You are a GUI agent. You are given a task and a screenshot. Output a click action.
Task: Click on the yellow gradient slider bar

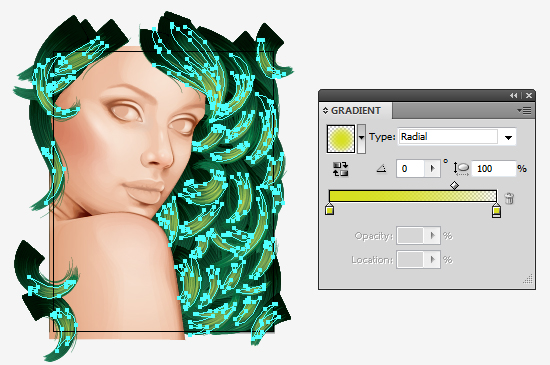tap(412, 196)
